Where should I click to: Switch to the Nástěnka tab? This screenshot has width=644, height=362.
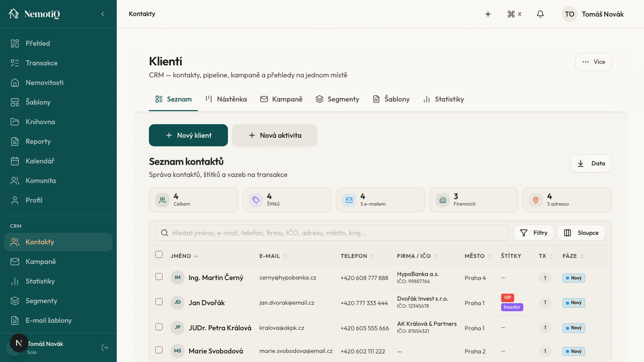[226, 99]
